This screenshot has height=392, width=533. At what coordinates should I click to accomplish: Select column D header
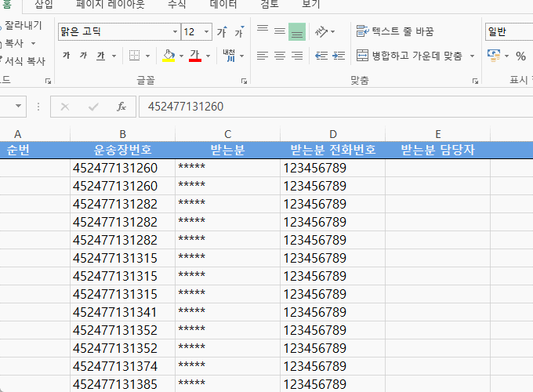click(x=333, y=134)
